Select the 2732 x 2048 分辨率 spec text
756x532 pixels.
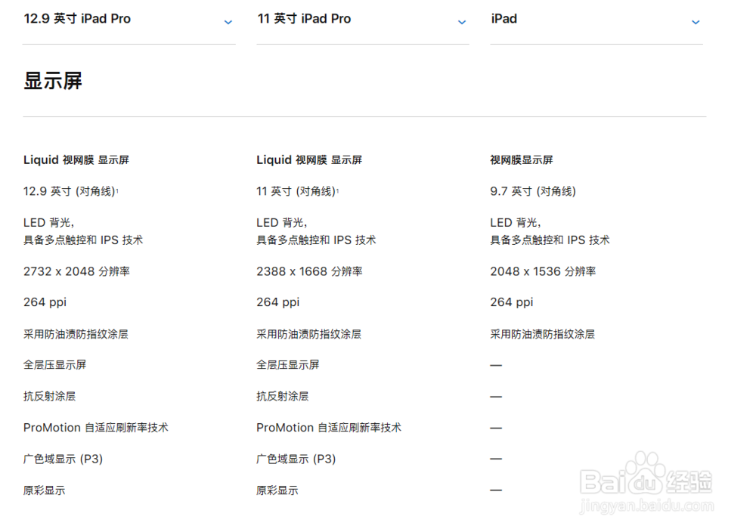pyautogui.click(x=76, y=271)
